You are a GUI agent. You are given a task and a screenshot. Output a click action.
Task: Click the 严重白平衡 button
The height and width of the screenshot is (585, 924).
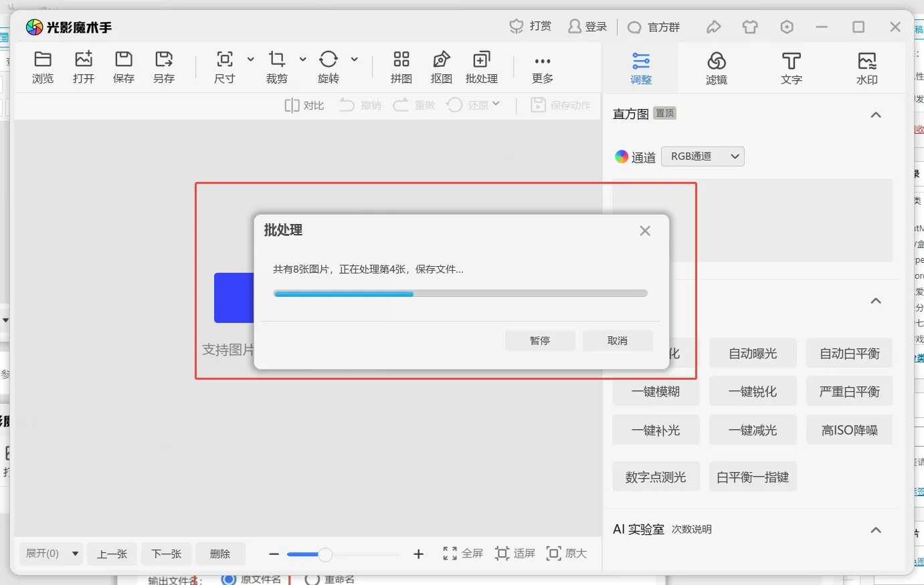click(850, 392)
